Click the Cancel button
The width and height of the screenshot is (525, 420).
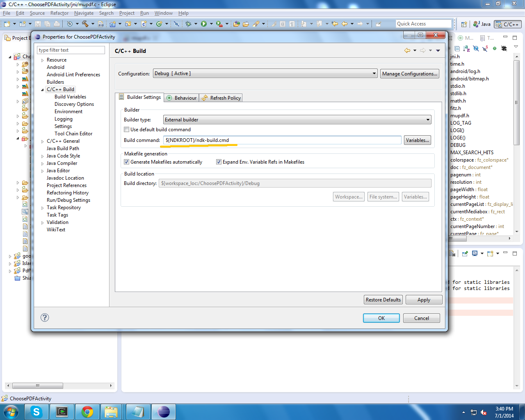tap(422, 318)
